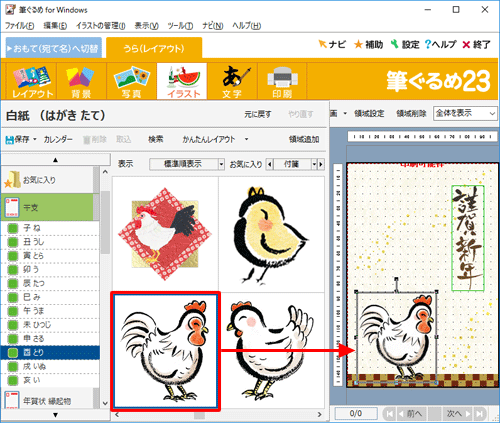Select the yellow chick illustration thumbnail
This screenshot has height=423, width=500.
point(271,234)
